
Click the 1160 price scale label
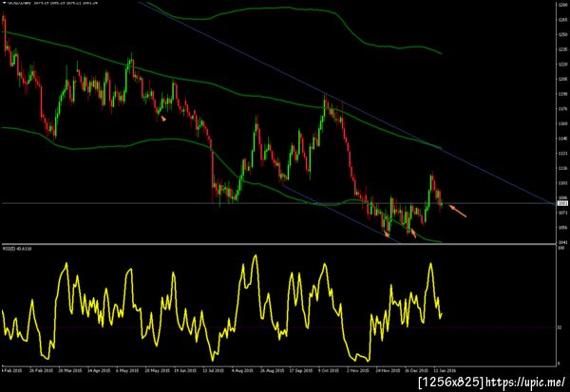[563, 123]
